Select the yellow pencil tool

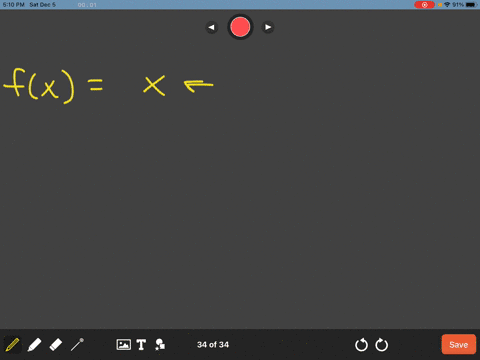[12, 345]
